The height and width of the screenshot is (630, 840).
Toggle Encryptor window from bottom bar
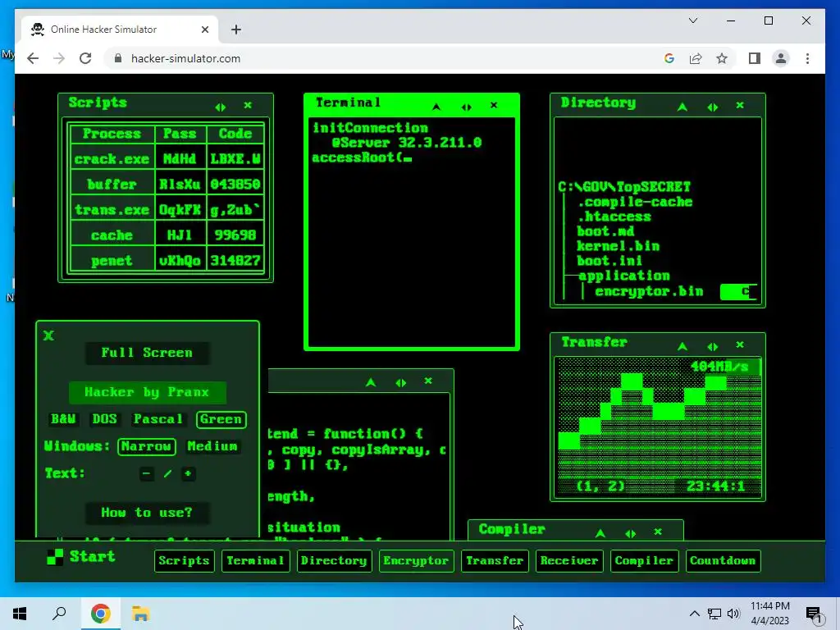(416, 561)
